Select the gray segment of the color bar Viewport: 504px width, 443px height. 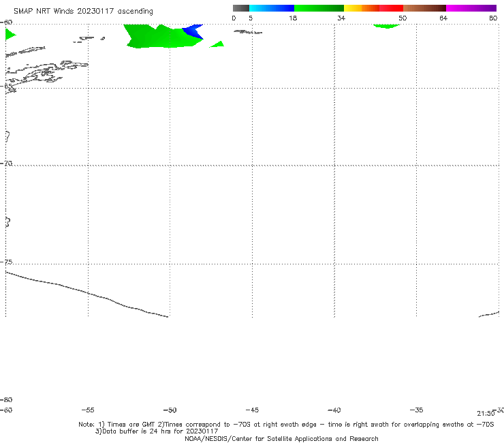[240, 8]
